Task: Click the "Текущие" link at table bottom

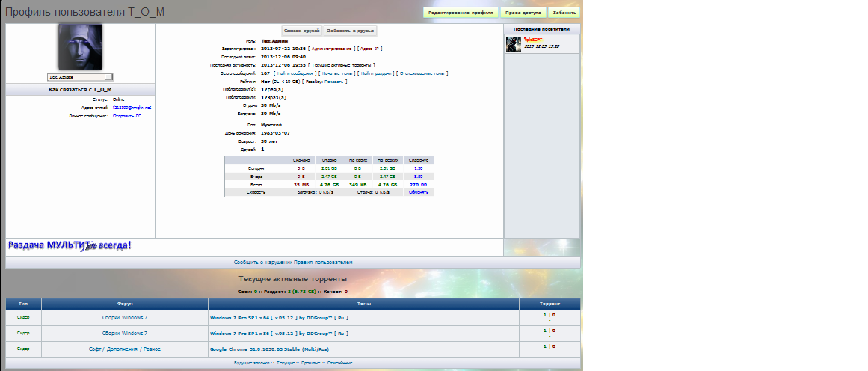Action: 286,364
